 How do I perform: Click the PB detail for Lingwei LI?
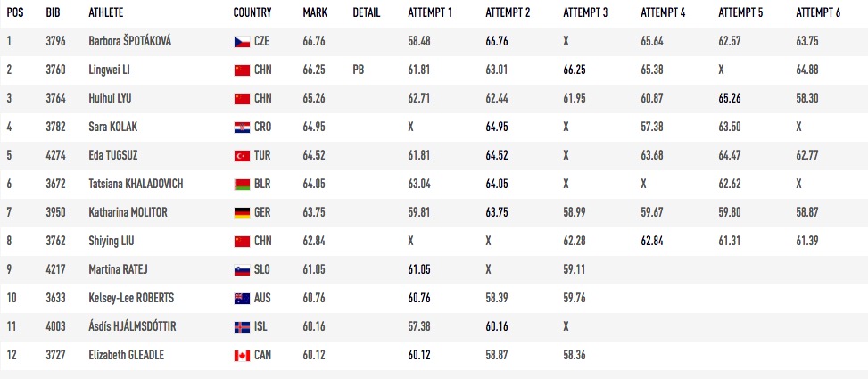[359, 70]
